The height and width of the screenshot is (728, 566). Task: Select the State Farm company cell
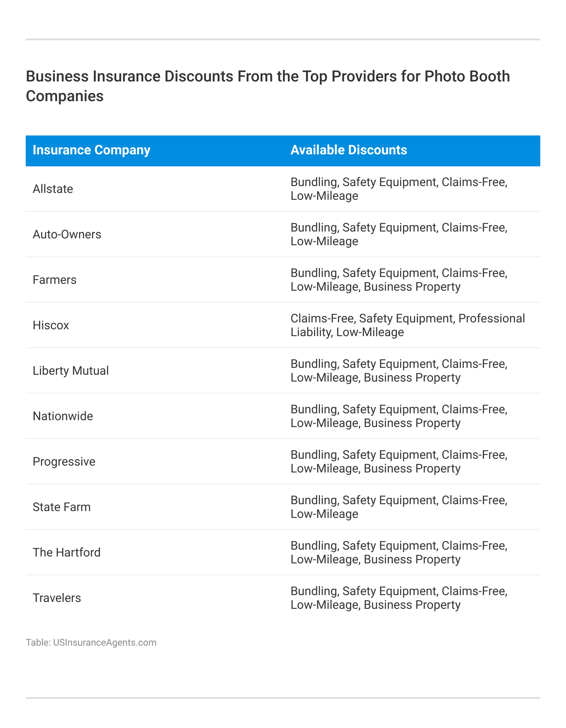62,507
